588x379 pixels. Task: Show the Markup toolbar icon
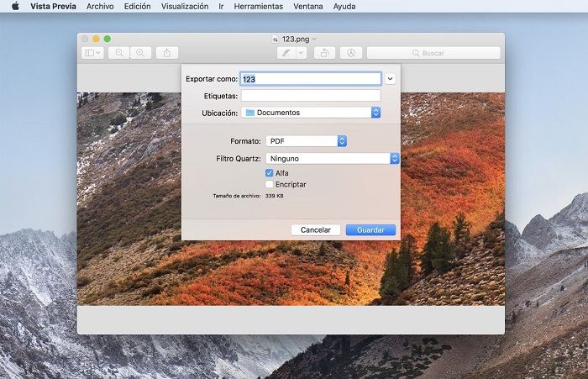350,53
